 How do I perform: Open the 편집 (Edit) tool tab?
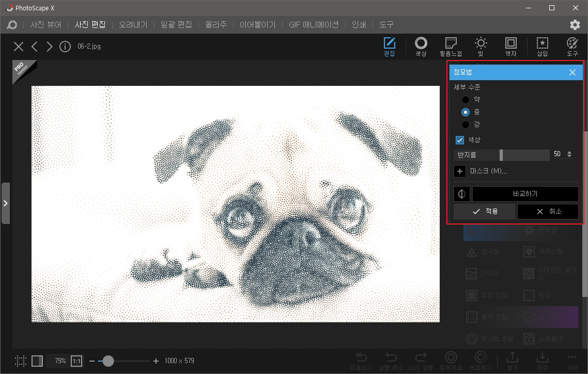click(x=389, y=47)
